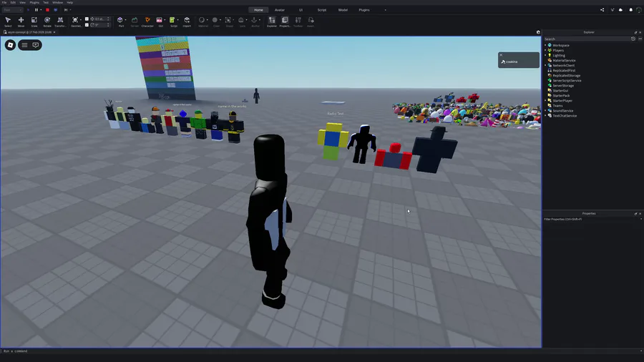The height and width of the screenshot is (362, 644).
Task: Expand the Workspace node
Action: click(545, 45)
